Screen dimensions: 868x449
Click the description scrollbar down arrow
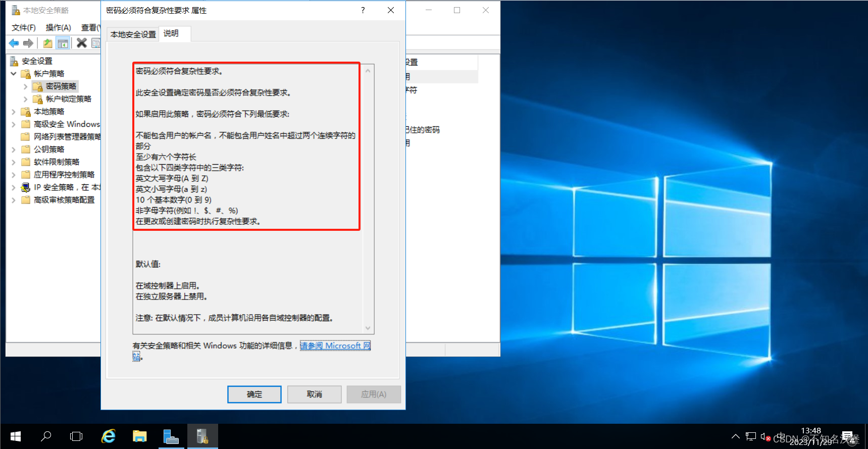point(368,328)
